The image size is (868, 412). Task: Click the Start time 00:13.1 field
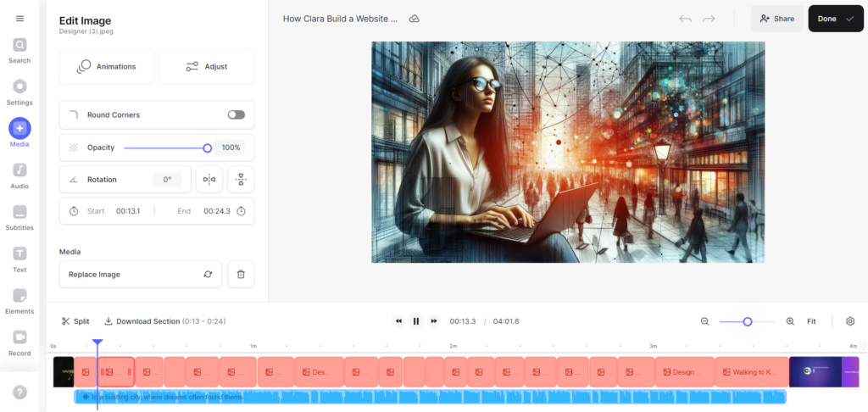[x=128, y=211]
